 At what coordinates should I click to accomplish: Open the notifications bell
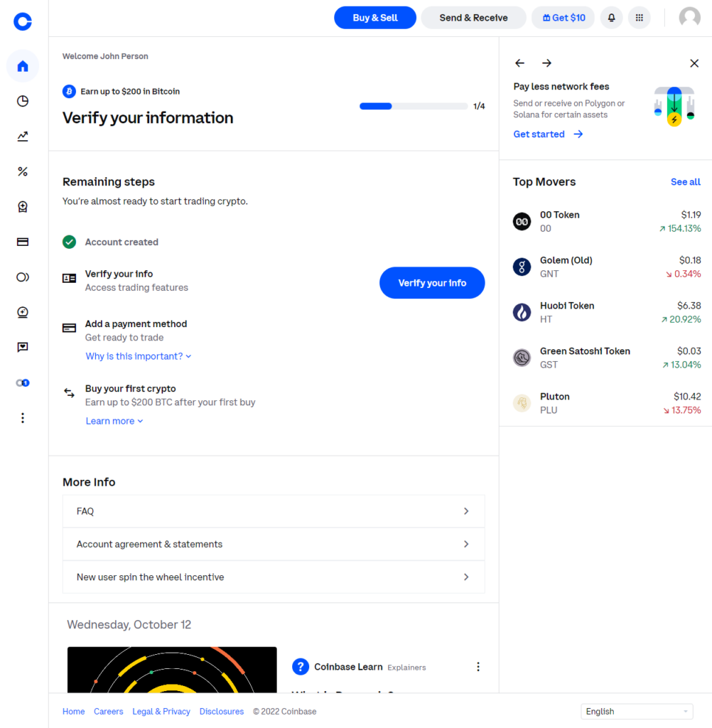click(611, 18)
